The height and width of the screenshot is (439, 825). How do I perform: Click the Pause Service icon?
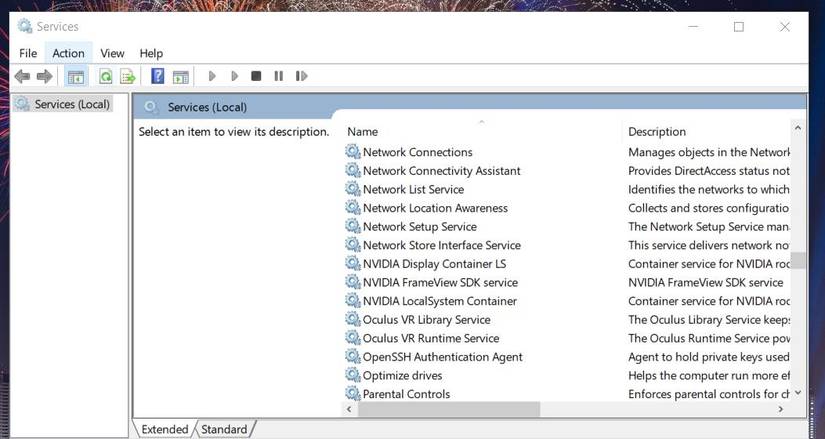click(x=278, y=76)
